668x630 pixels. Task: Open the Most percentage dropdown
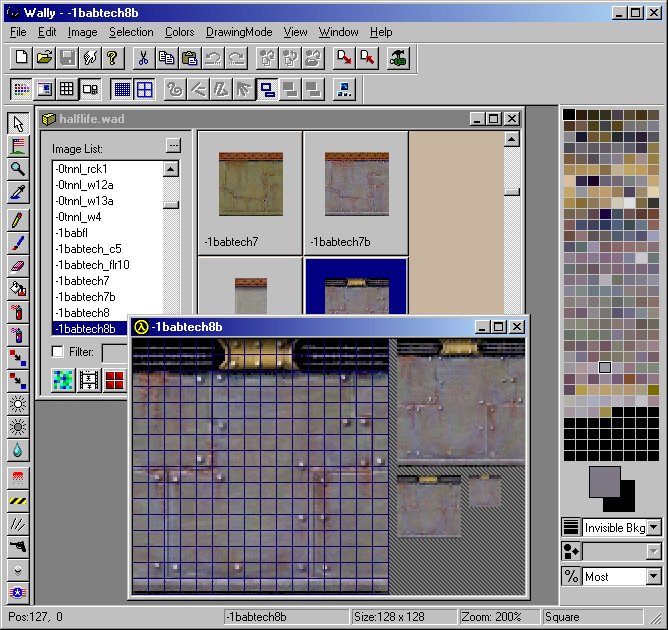pos(654,577)
